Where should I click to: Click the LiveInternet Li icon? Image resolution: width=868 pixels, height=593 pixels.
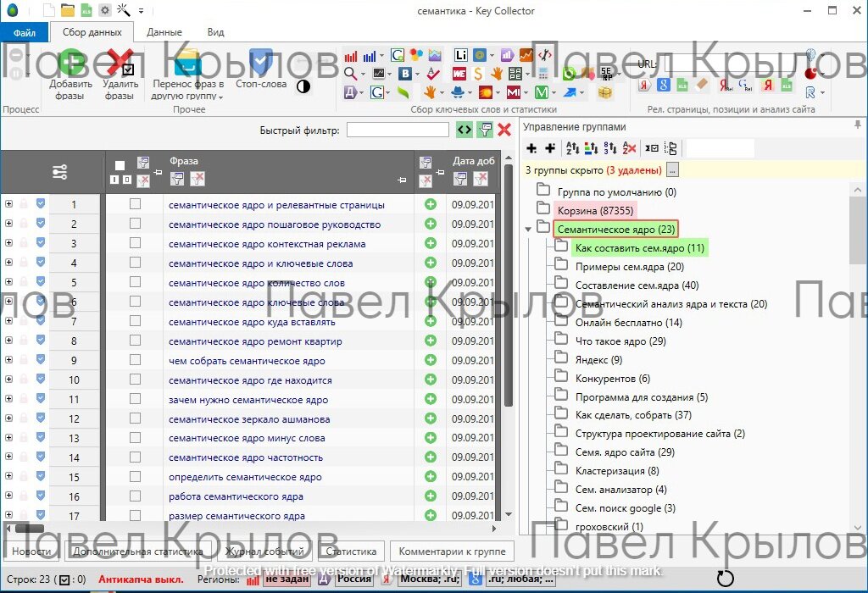(x=460, y=55)
